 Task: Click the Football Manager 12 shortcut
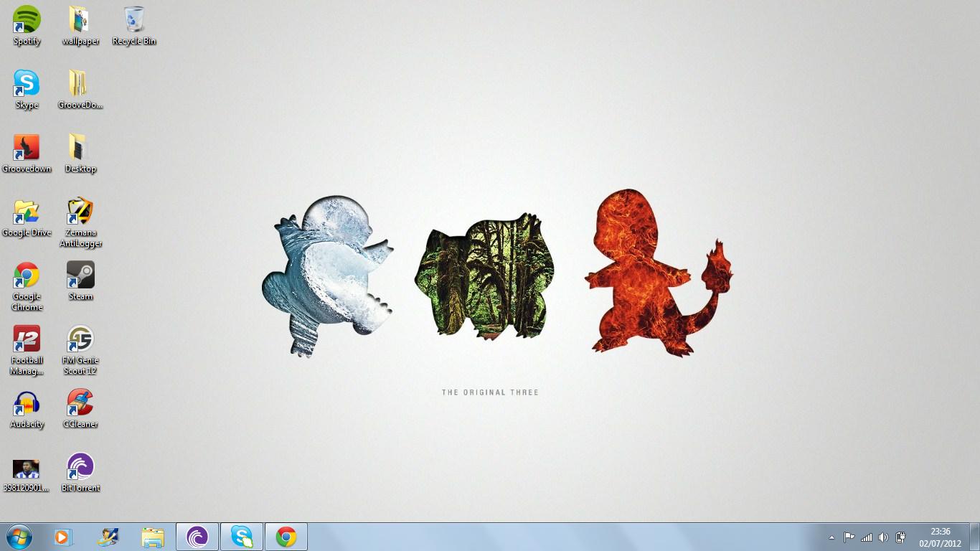[x=27, y=339]
